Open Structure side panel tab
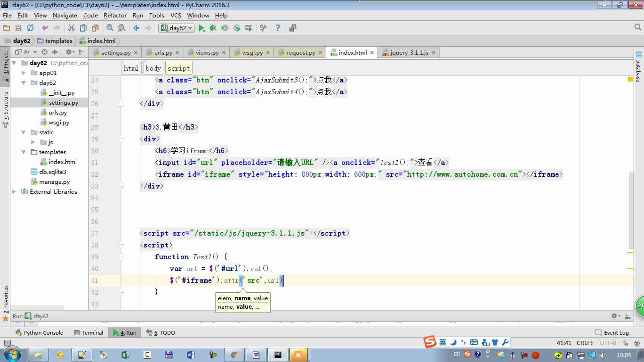 pyautogui.click(x=6, y=109)
